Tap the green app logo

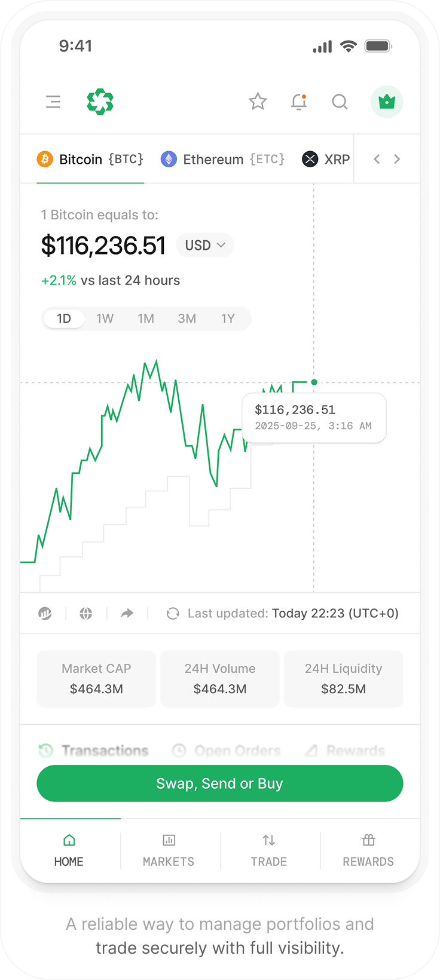[x=100, y=102]
